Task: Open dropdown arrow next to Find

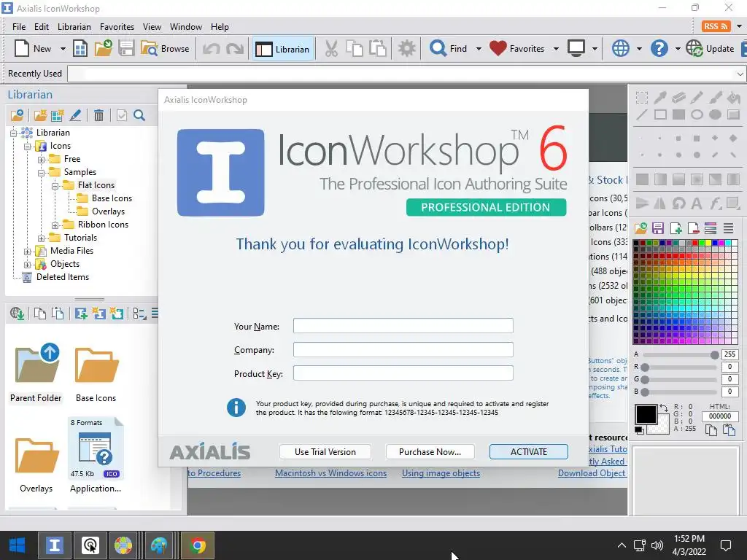Action: click(x=479, y=49)
